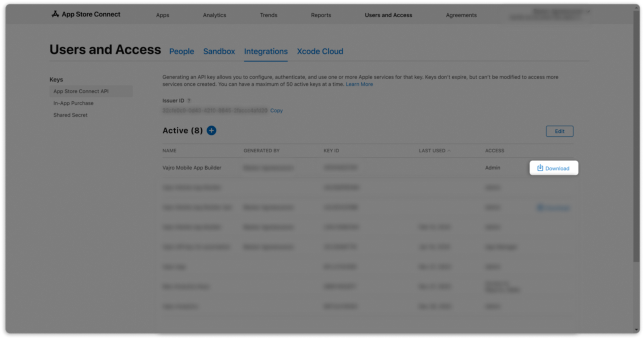Open the Xcode Cloud tab
The width and height of the screenshot is (644, 339).
pyautogui.click(x=320, y=51)
